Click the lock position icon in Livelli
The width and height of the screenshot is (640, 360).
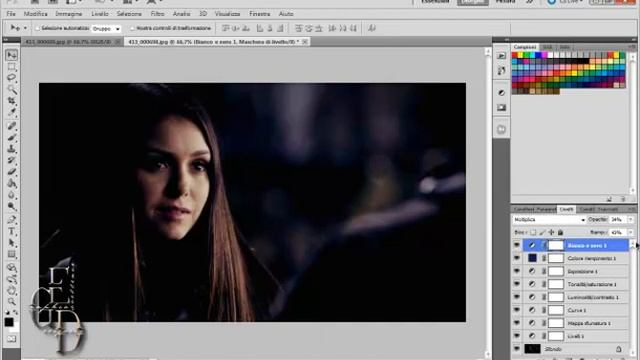[x=551, y=232]
